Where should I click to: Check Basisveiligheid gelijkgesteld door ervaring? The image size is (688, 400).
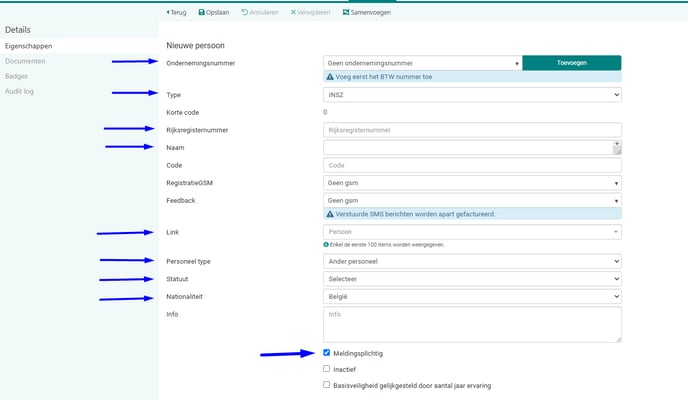click(x=327, y=384)
